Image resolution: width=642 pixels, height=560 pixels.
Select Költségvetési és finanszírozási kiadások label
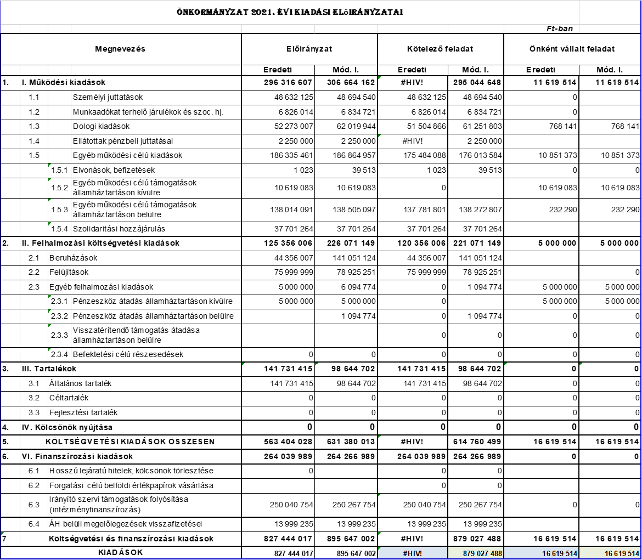click(x=131, y=538)
